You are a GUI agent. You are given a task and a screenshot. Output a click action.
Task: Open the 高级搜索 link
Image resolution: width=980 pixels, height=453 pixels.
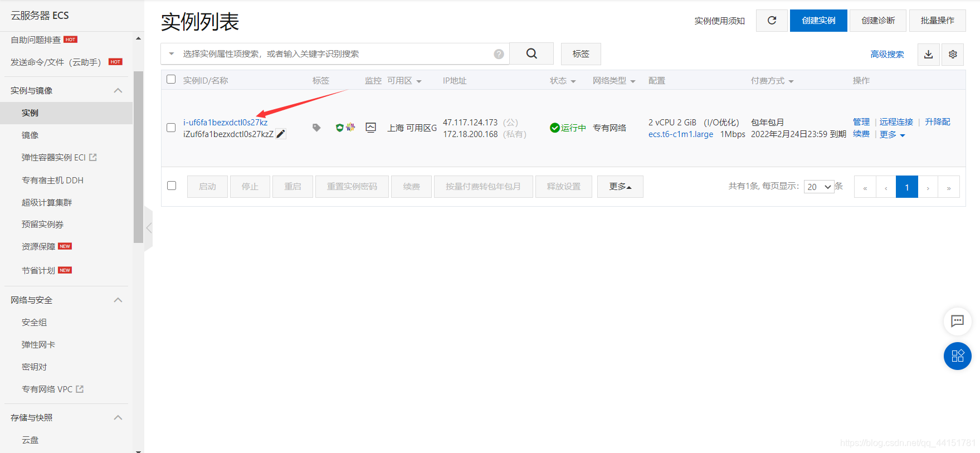tap(887, 54)
